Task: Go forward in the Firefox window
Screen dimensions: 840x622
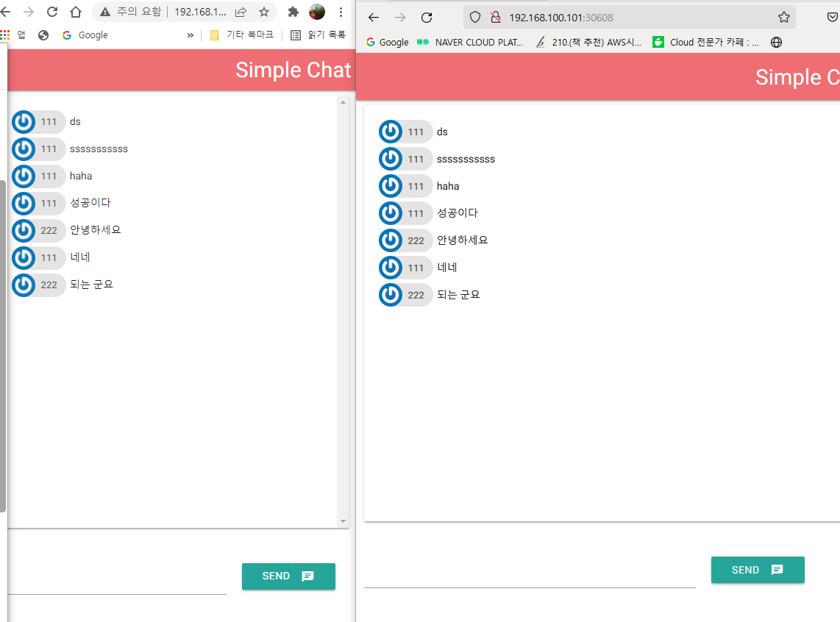Action: click(400, 18)
